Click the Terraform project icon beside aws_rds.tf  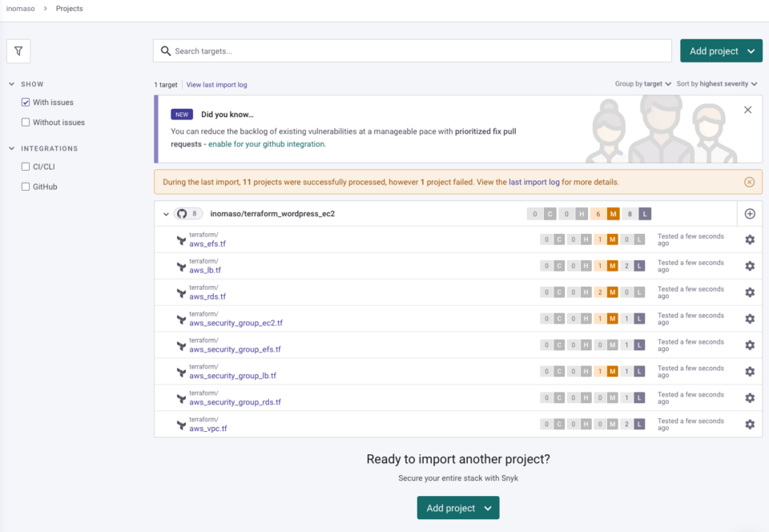(x=180, y=292)
